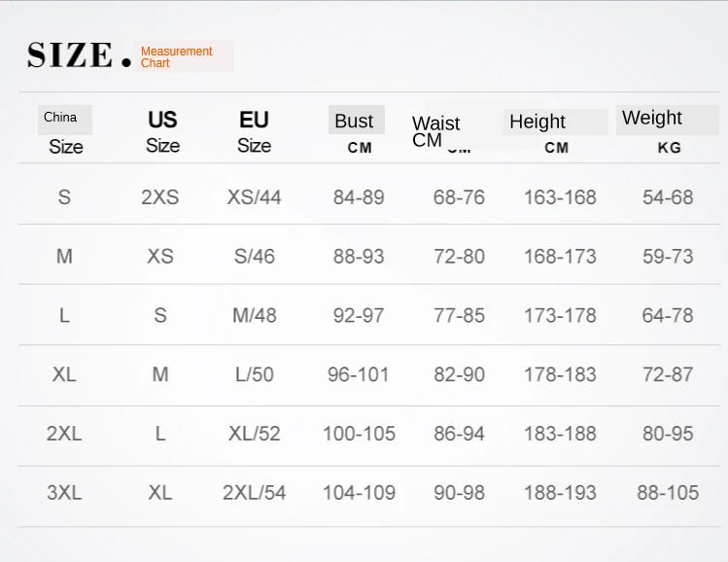728x562 pixels.
Task: Click the 2XL/54 EU size cell
Action: point(255,493)
